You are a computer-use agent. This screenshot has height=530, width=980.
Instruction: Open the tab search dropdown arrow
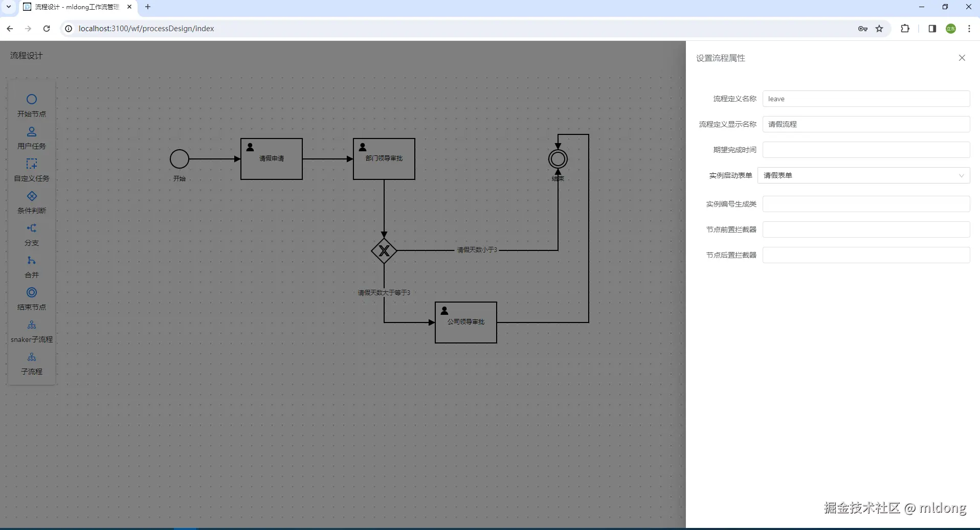pyautogui.click(x=9, y=7)
